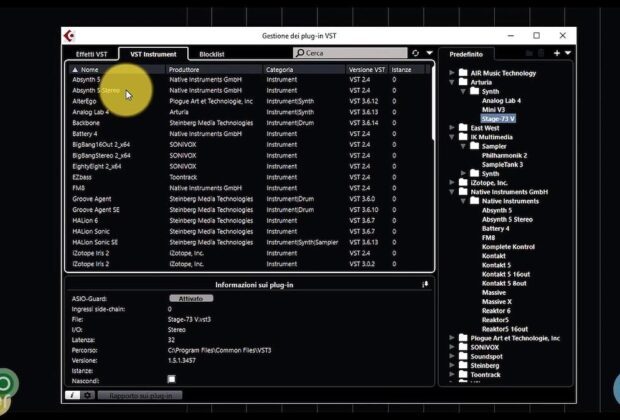Viewport: 620px width, 420px height.
Task: Select the VST Instrument tab
Action: click(x=153, y=54)
